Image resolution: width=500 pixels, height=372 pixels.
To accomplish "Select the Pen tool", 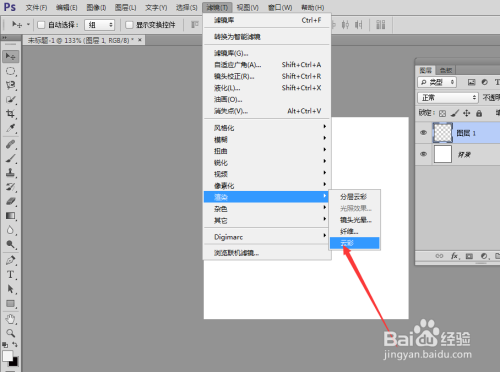I will pos(11,260).
